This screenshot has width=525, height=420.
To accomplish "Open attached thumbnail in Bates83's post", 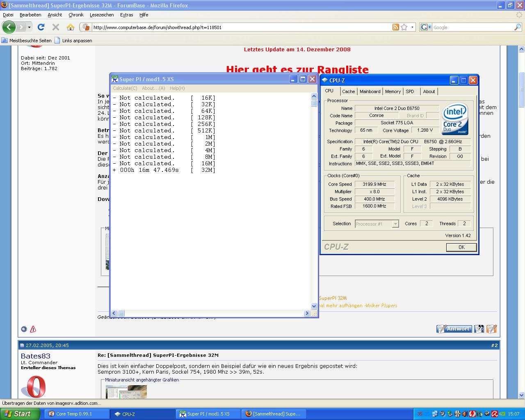I will [x=126, y=392].
